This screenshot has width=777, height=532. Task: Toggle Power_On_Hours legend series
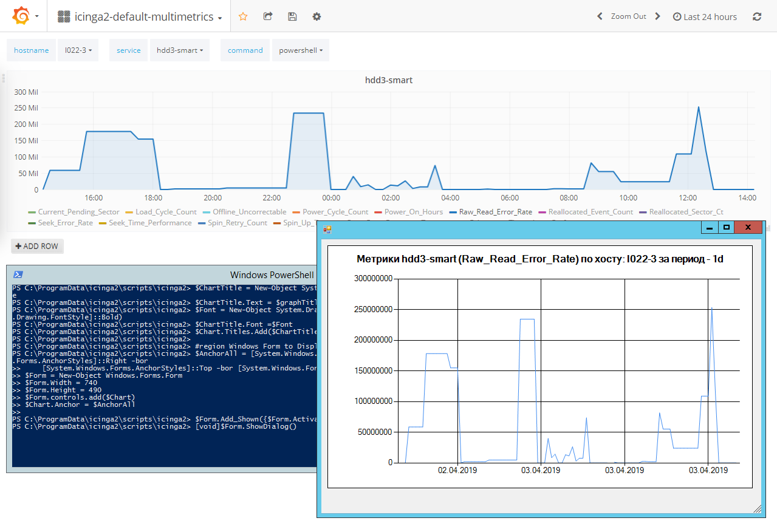tap(413, 212)
